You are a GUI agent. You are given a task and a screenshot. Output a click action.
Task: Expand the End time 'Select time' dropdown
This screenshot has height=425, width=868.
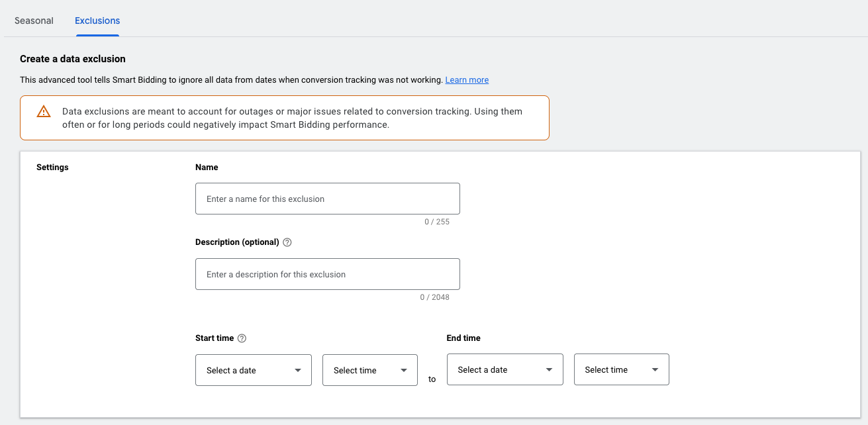pos(621,370)
